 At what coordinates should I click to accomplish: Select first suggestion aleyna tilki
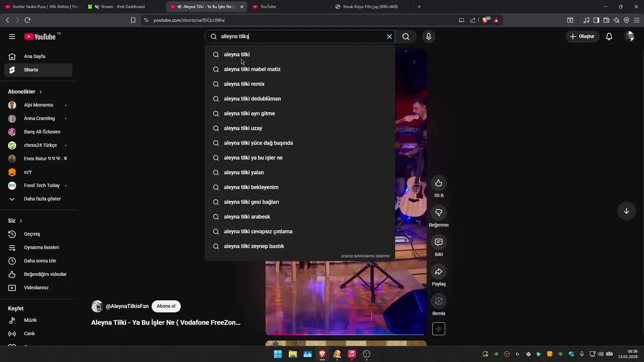[300, 54]
